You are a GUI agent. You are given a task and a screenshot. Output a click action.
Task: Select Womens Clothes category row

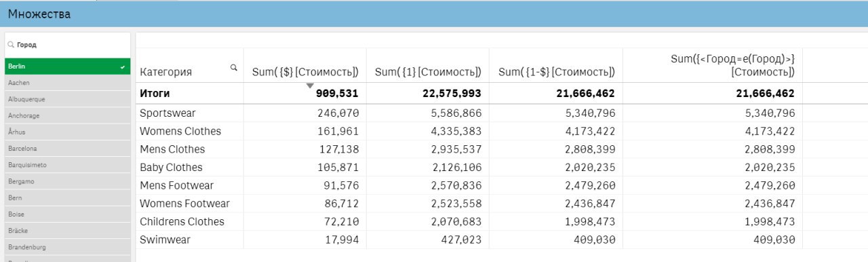click(180, 131)
